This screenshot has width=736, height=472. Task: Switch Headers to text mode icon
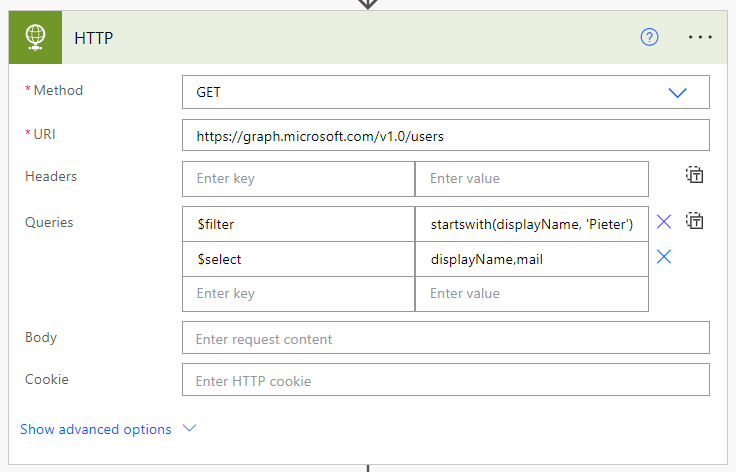(694, 175)
